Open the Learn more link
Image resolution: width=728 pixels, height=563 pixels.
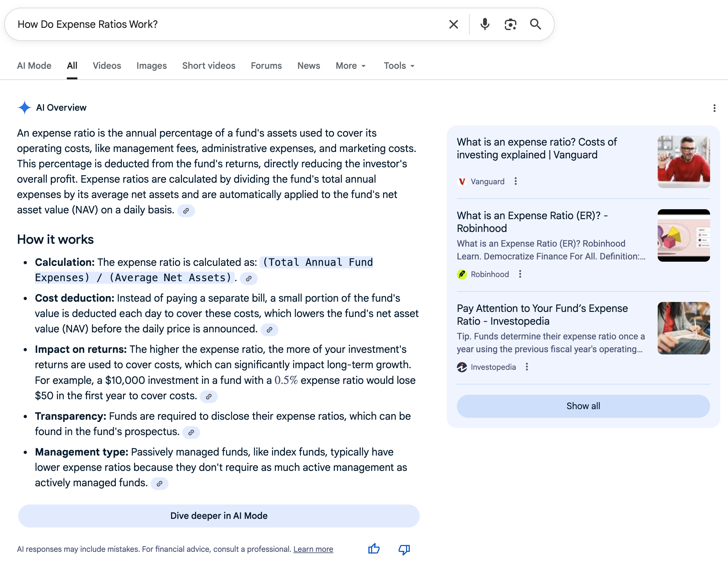(x=313, y=549)
